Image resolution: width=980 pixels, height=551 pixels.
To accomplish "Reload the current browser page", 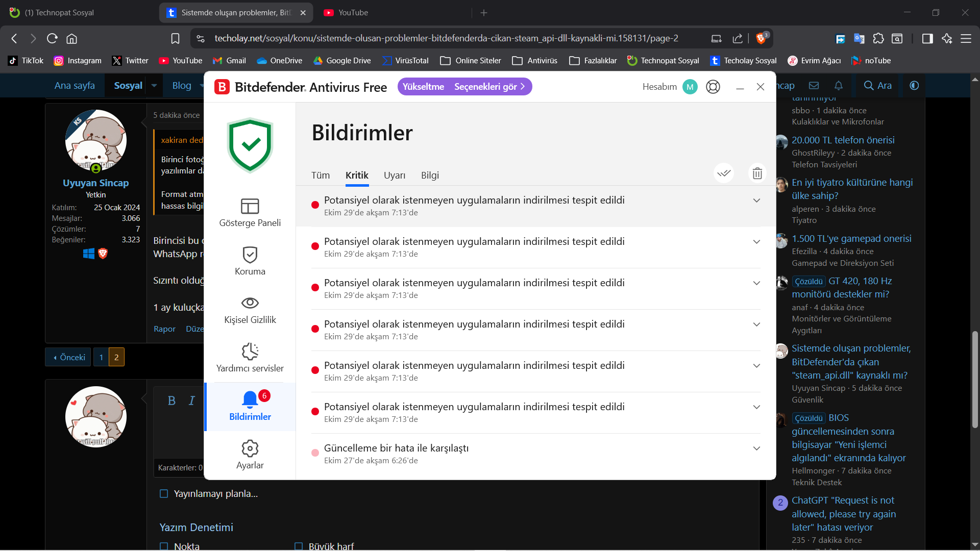I will (52, 38).
